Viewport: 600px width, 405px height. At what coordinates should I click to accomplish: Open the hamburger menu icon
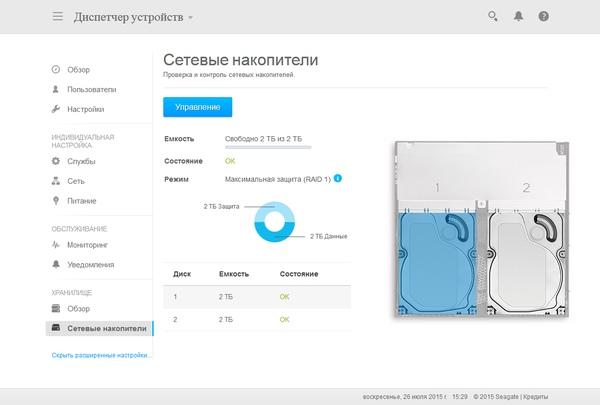[58, 16]
